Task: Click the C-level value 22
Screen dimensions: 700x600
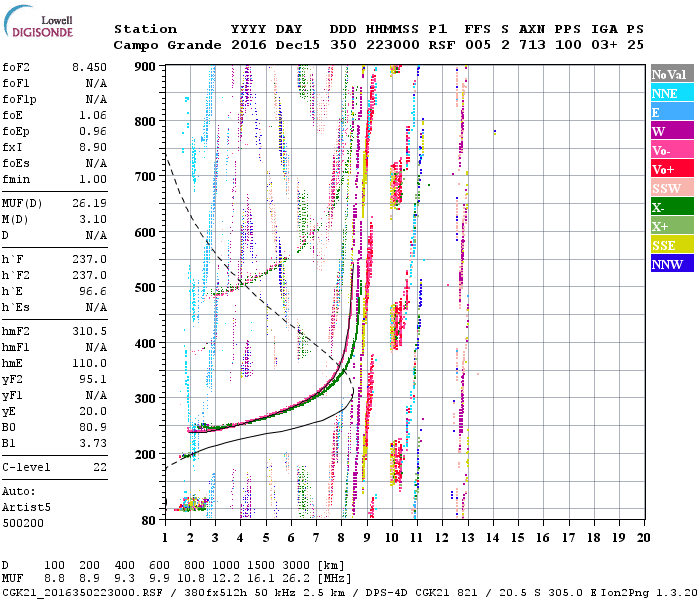Action: point(100,467)
